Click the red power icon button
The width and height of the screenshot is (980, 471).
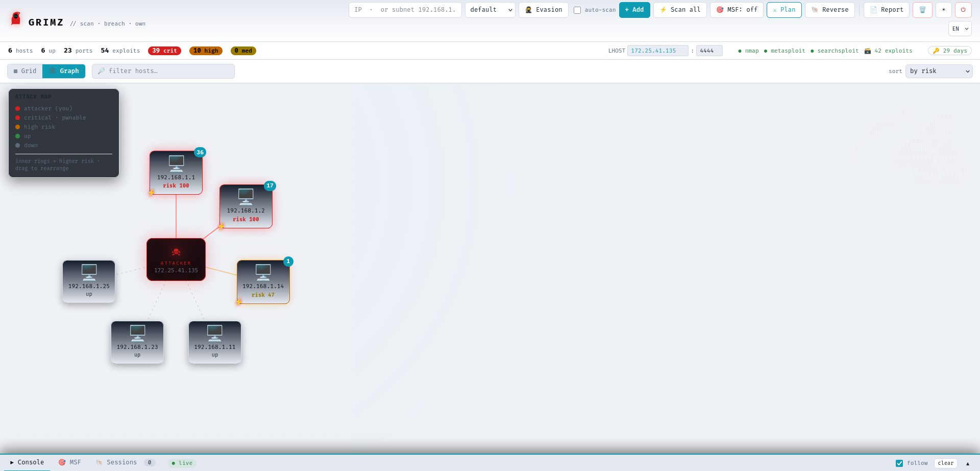coord(963,10)
